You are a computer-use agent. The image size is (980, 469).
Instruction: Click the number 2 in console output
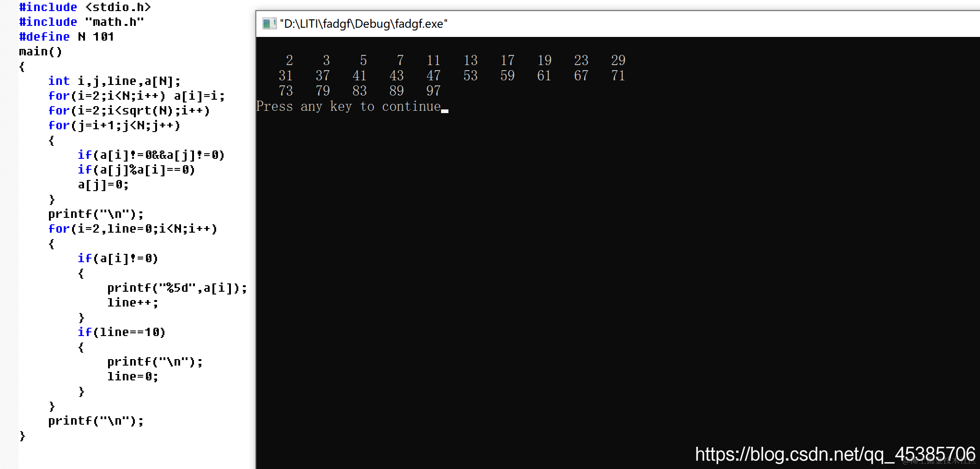point(290,60)
